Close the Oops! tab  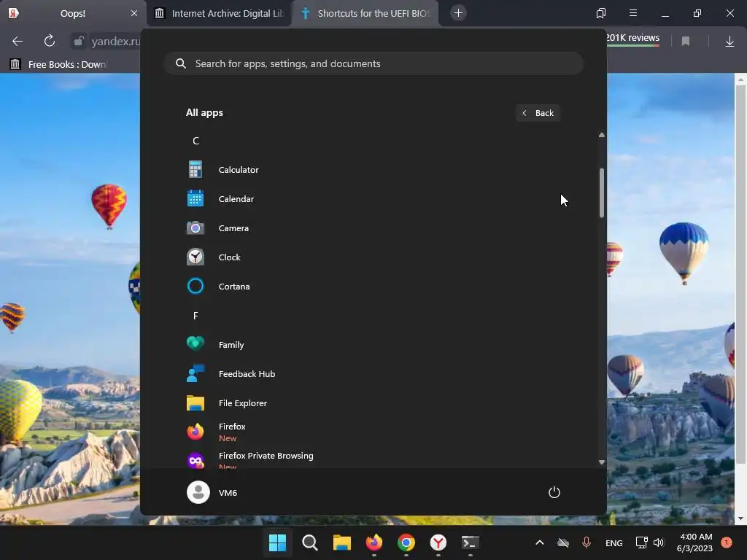click(134, 13)
